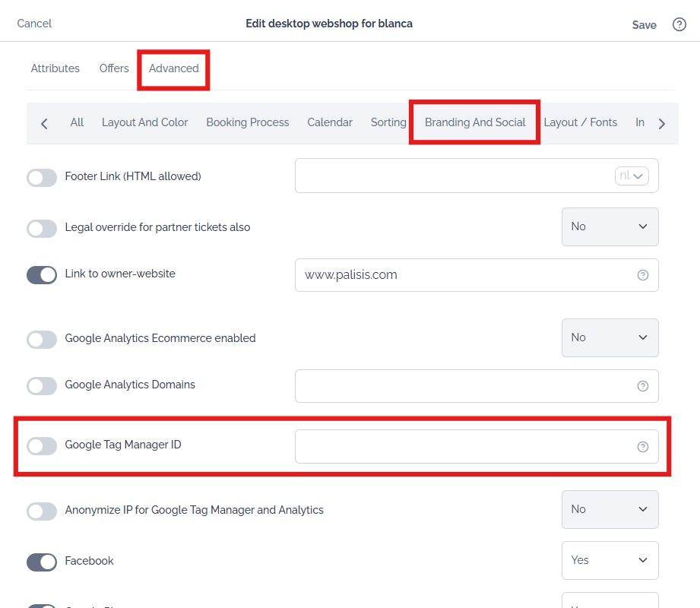Click help icon in Google Analytics Domains field
This screenshot has height=608, width=700.
point(642,386)
